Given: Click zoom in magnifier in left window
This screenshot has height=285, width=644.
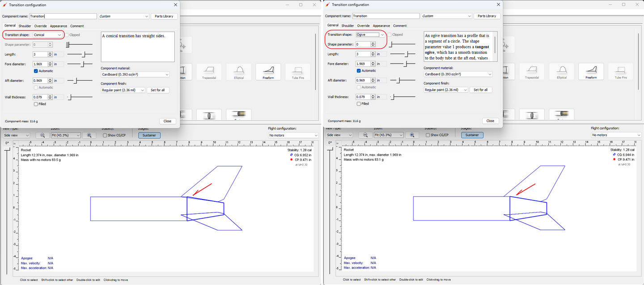Looking at the screenshot, I should click(x=89, y=135).
